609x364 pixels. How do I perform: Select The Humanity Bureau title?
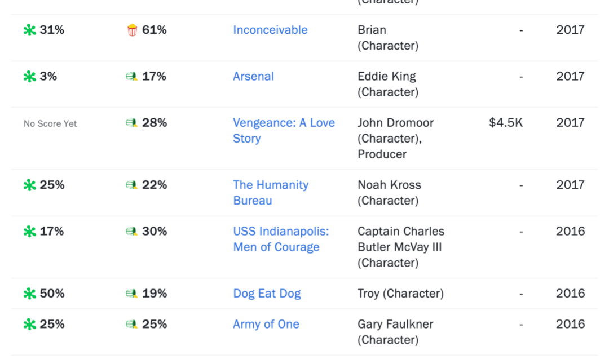(271, 193)
